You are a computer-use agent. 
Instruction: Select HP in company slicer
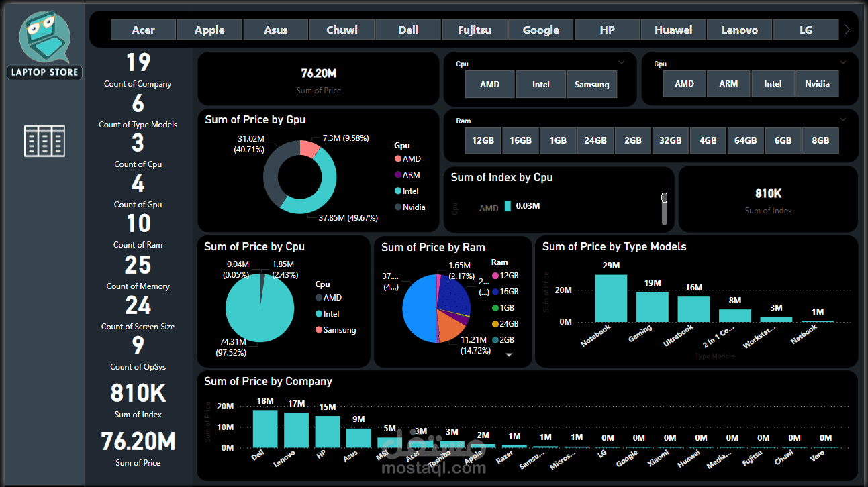[x=607, y=30]
